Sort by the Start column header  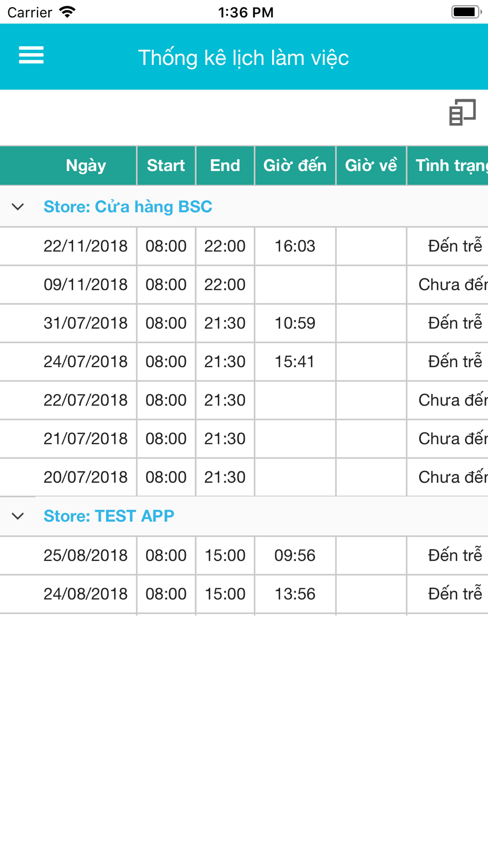point(166,165)
